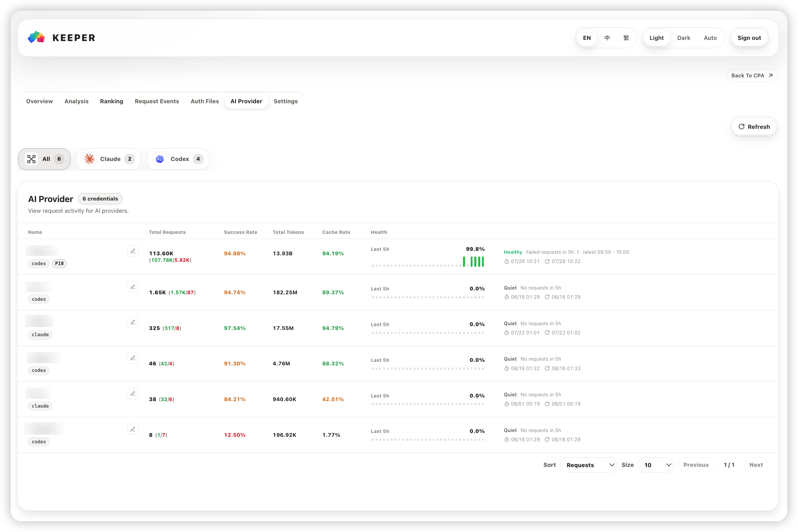Click the Keeper logo icon
798x532 pixels.
pyautogui.click(x=36, y=37)
